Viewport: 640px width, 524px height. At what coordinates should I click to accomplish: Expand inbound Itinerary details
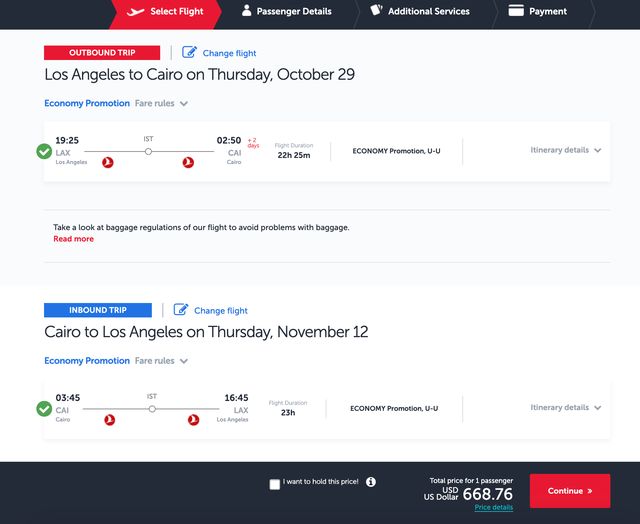click(566, 408)
